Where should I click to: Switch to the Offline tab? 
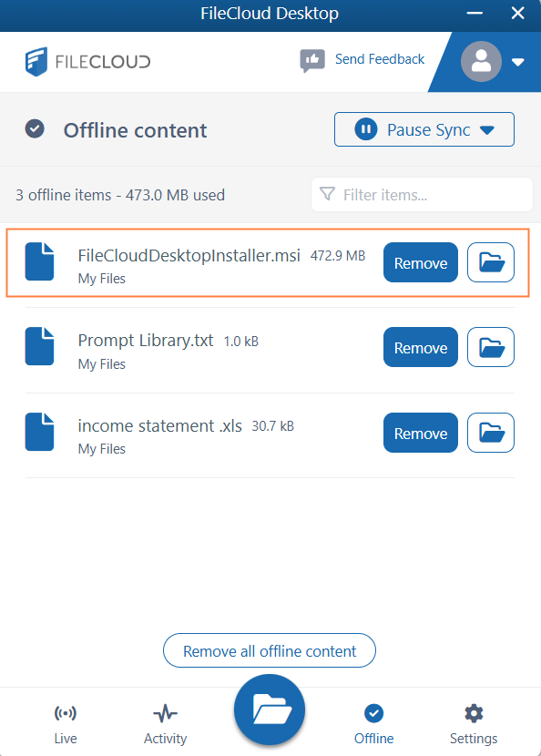tap(374, 724)
